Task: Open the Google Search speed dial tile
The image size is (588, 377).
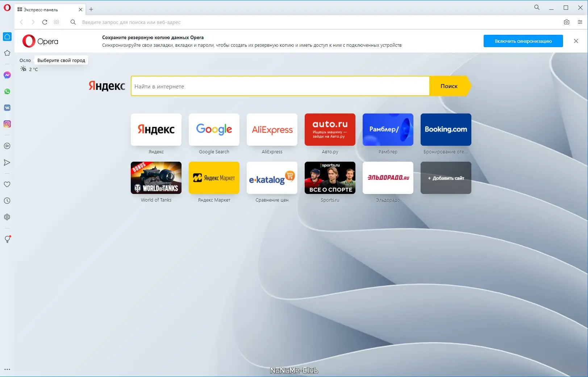Action: (214, 129)
